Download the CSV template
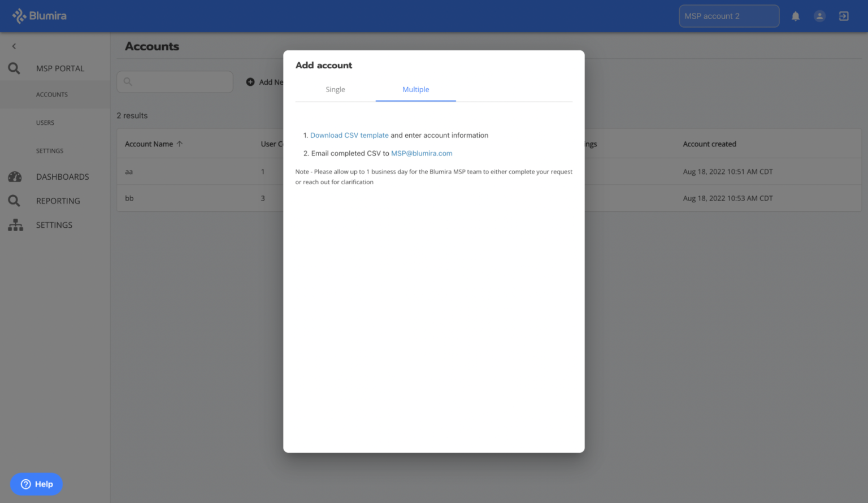This screenshot has height=503, width=868. pyautogui.click(x=349, y=135)
